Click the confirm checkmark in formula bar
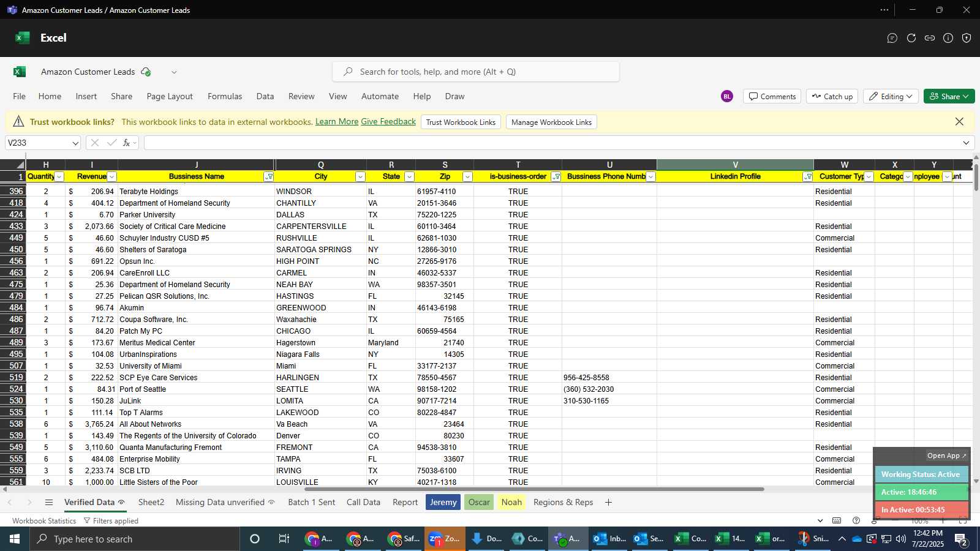The height and width of the screenshot is (551, 980). pyautogui.click(x=111, y=143)
